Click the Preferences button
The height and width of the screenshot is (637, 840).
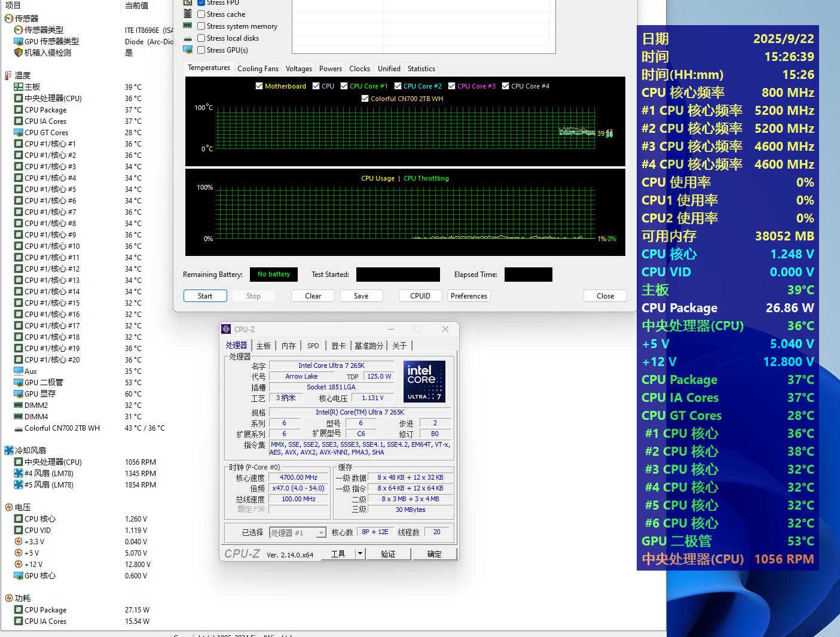click(x=469, y=296)
